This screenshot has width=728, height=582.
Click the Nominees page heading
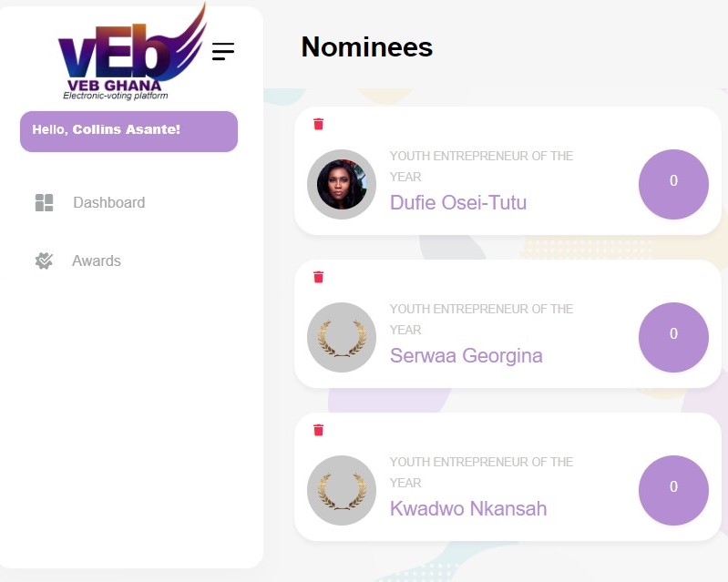click(x=366, y=47)
